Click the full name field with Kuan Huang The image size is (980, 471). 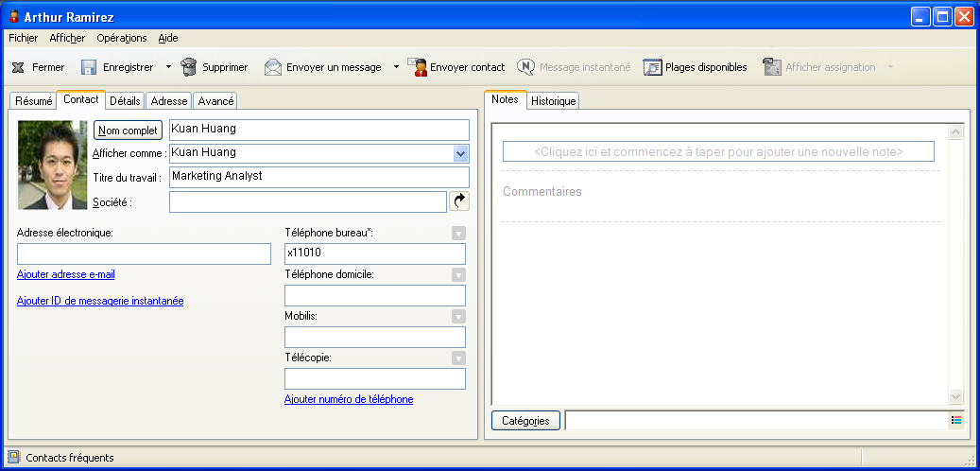point(319,131)
